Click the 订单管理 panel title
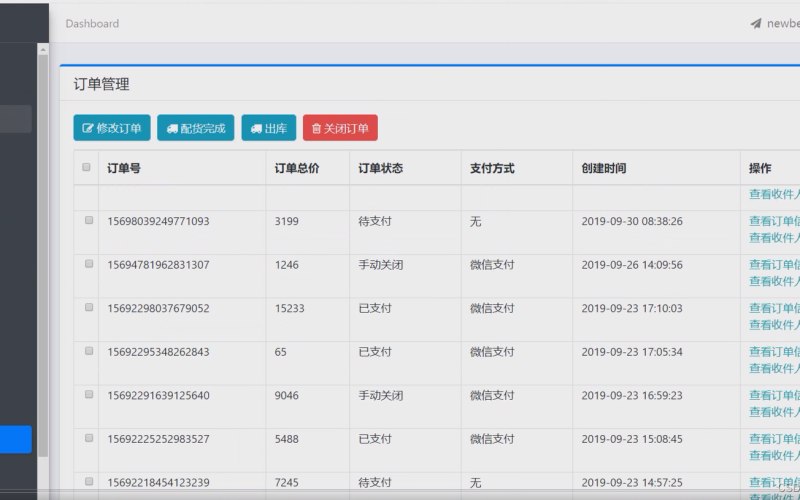The image size is (800, 500). pos(102,84)
